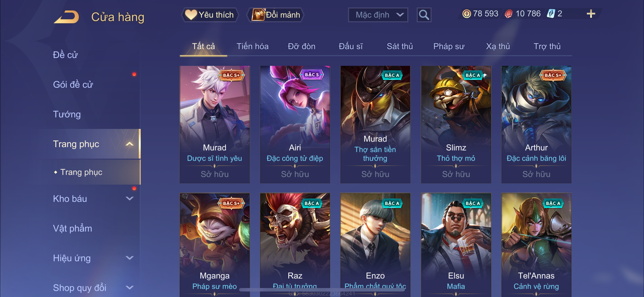
Task: Switch to the Pháp sư tab
Action: pos(448,46)
